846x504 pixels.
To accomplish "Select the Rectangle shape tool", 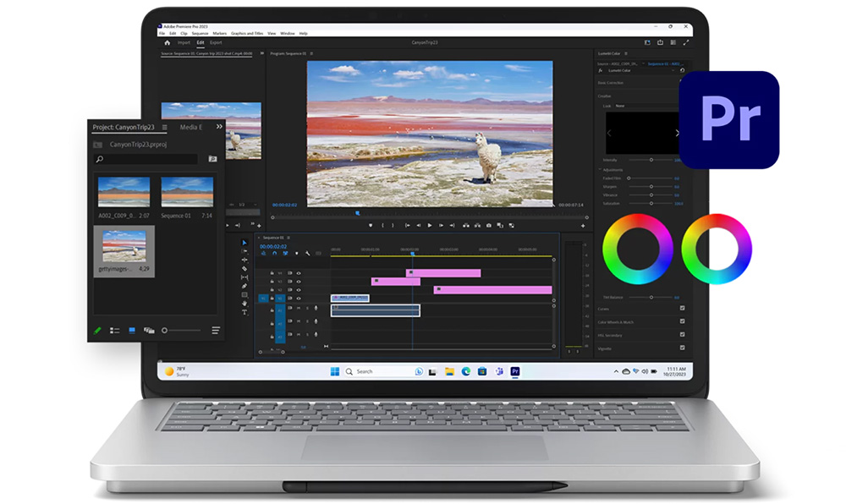I will point(244,295).
